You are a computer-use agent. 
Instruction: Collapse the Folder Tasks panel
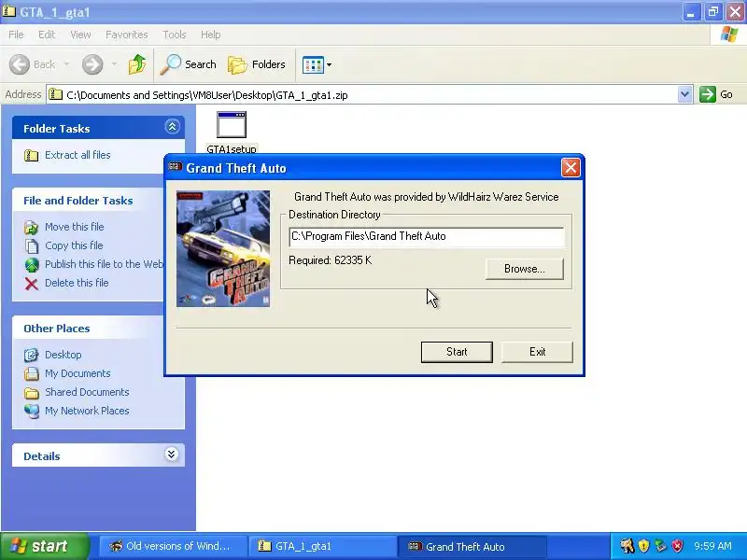172,127
